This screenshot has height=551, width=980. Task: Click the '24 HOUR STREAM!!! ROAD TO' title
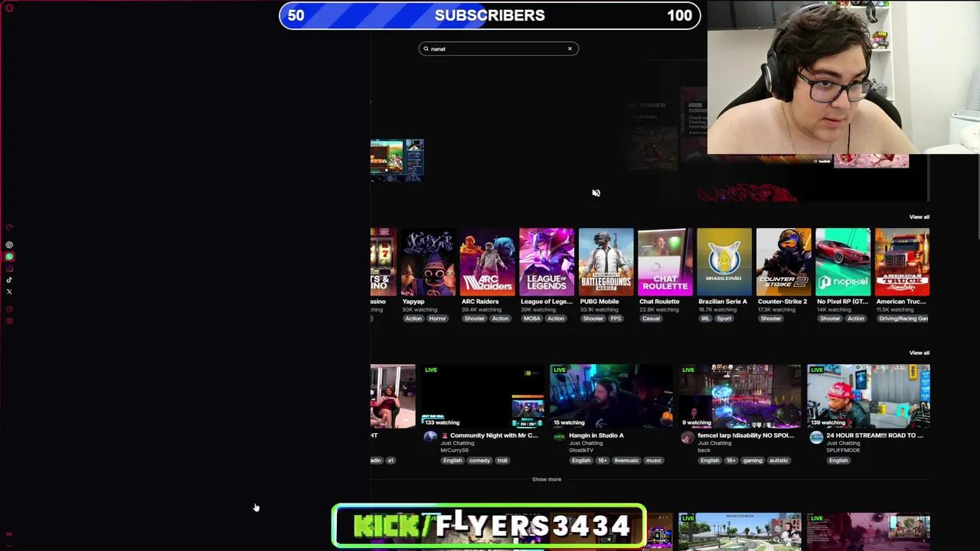874,435
